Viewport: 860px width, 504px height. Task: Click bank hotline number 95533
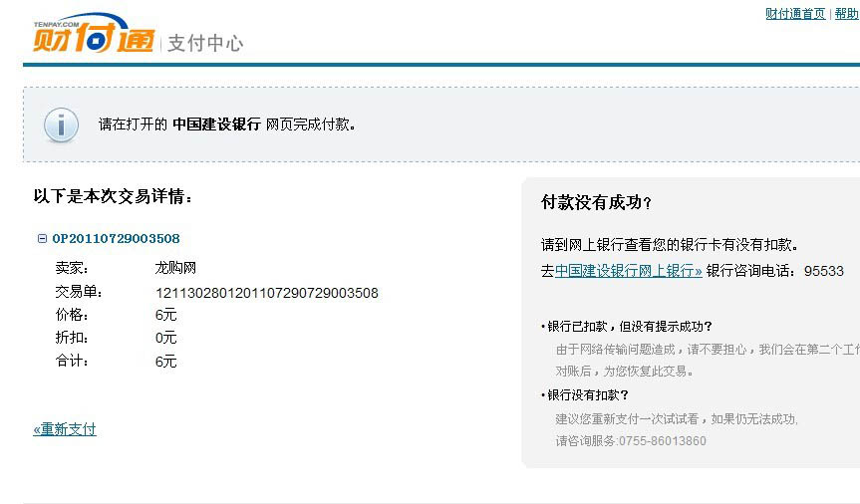[x=824, y=271]
